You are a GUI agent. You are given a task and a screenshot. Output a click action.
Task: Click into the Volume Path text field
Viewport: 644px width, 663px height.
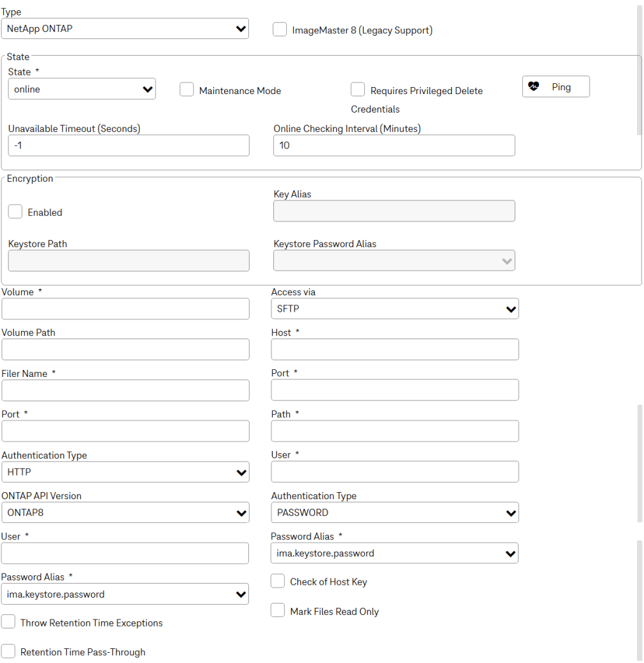125,349
